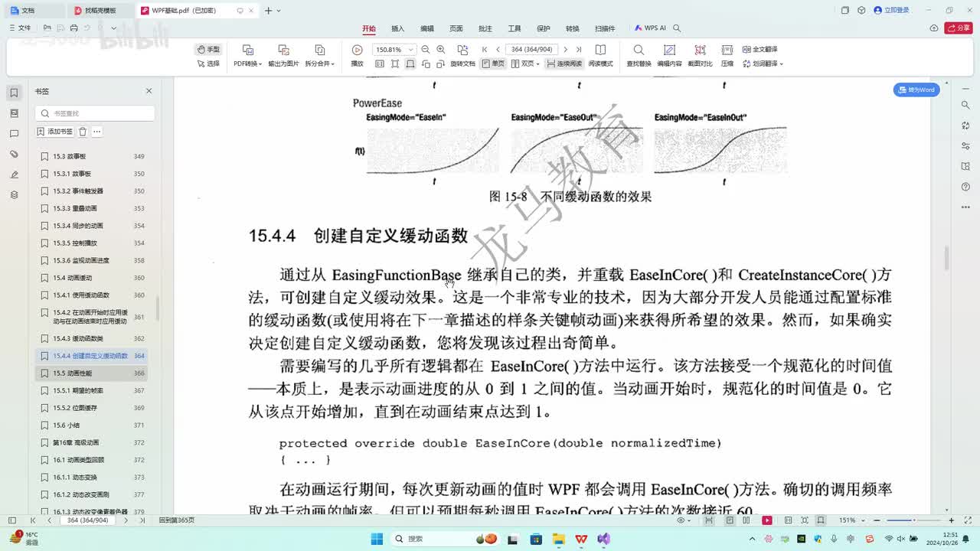This screenshot has width=980, height=551.
Task: Open the layers sidebar icon
Action: point(14,195)
